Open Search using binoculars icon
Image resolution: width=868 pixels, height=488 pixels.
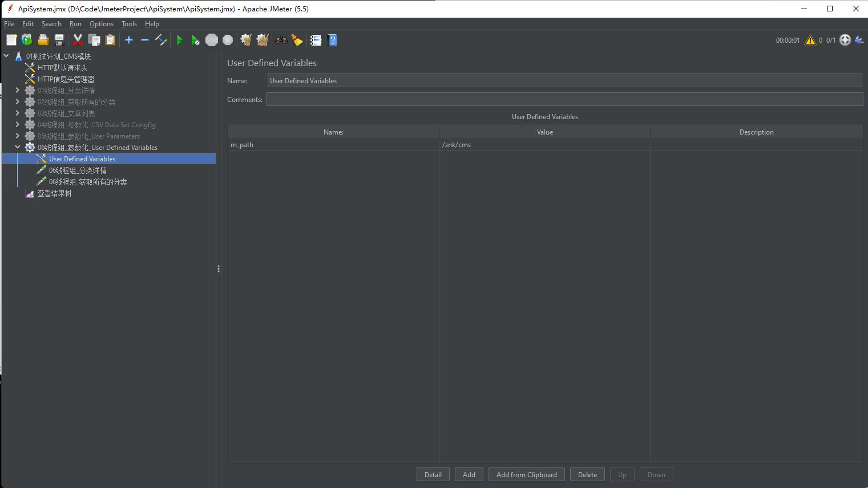(x=281, y=40)
